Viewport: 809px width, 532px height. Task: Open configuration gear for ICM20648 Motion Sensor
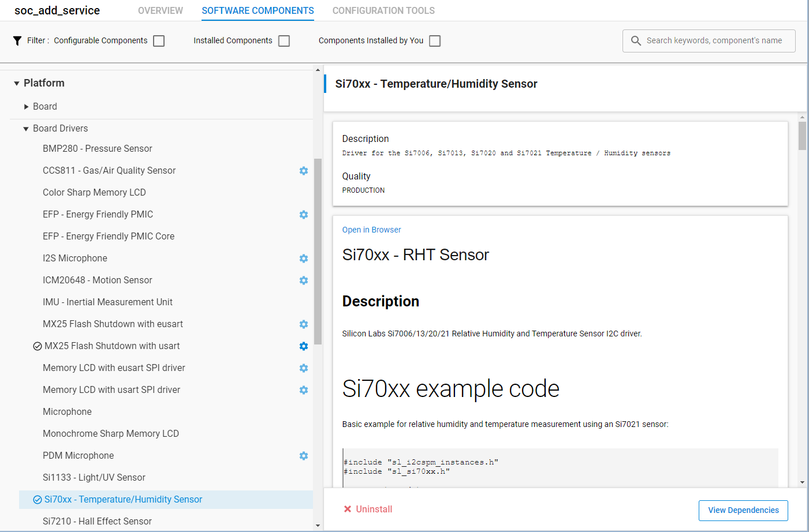304,280
